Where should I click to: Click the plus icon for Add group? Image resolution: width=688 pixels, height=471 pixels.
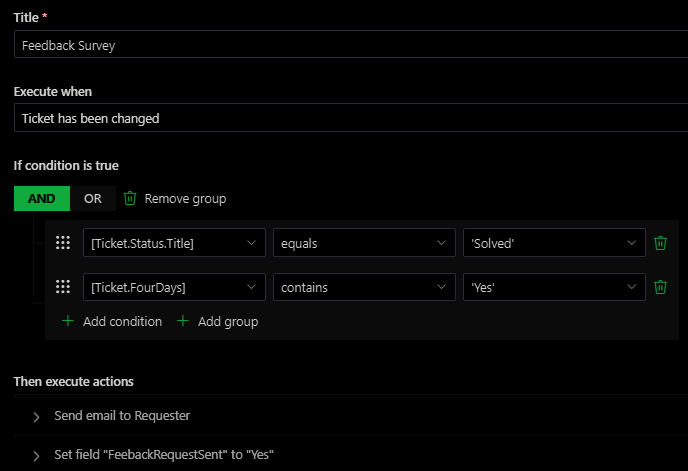pos(183,321)
